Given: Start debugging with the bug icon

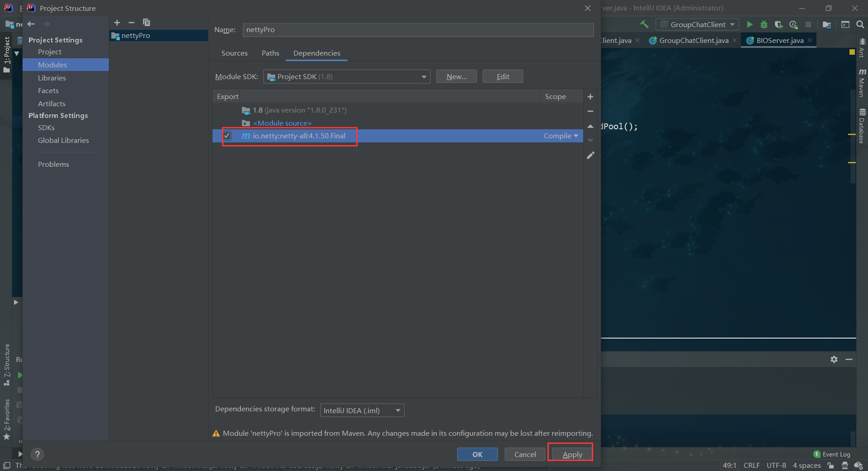Looking at the screenshot, I should pyautogui.click(x=764, y=24).
